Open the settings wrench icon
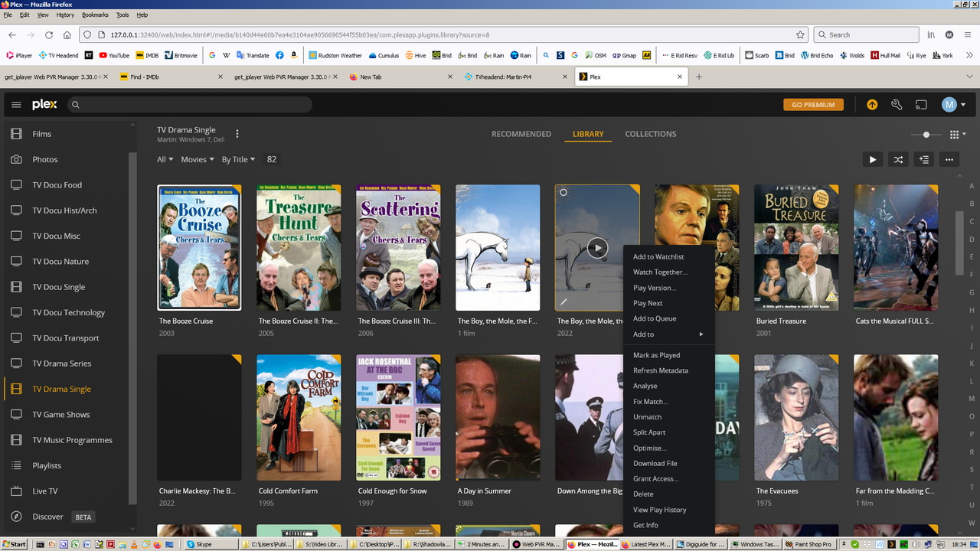The height and width of the screenshot is (551, 980). pyautogui.click(x=897, y=105)
